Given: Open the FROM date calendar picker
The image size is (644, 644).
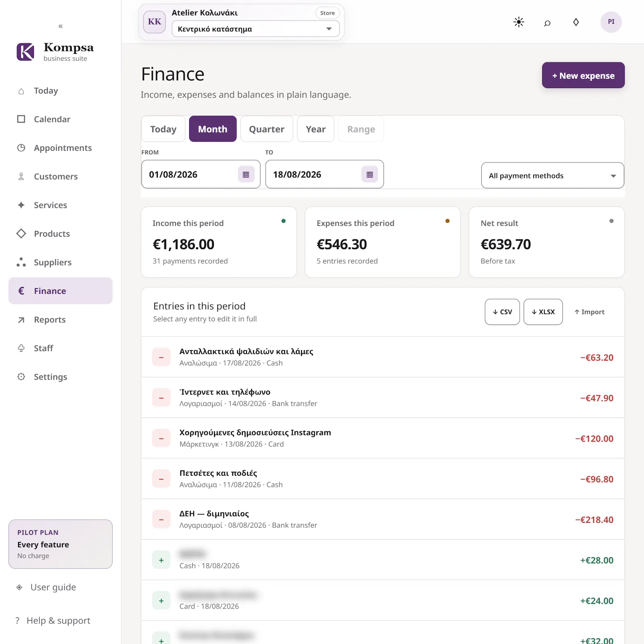Looking at the screenshot, I should [x=246, y=174].
